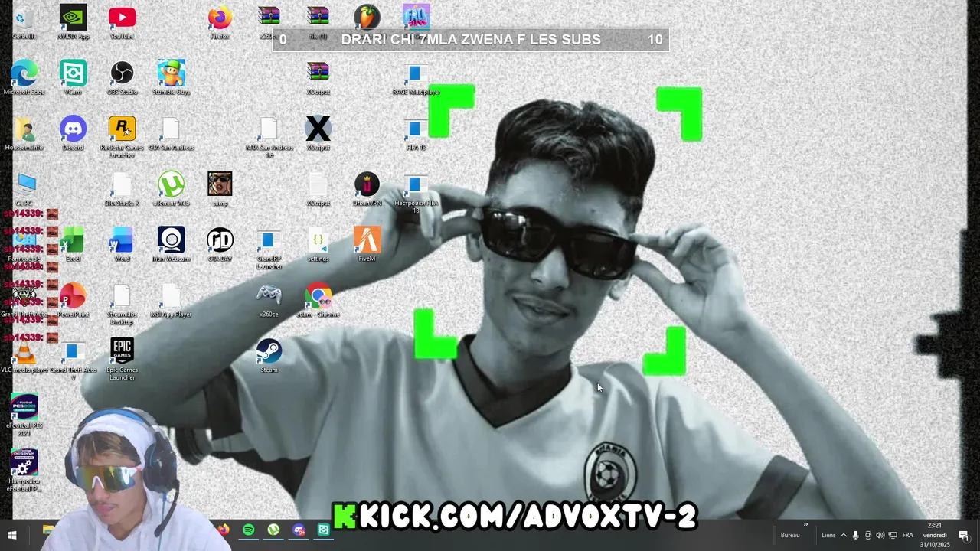Click the microphone tray icon

coord(856,536)
